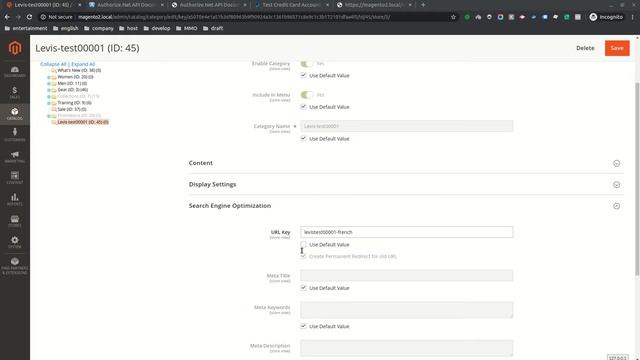Open the Stores menu in sidebar
The width and height of the screenshot is (640, 360).
click(x=15, y=221)
